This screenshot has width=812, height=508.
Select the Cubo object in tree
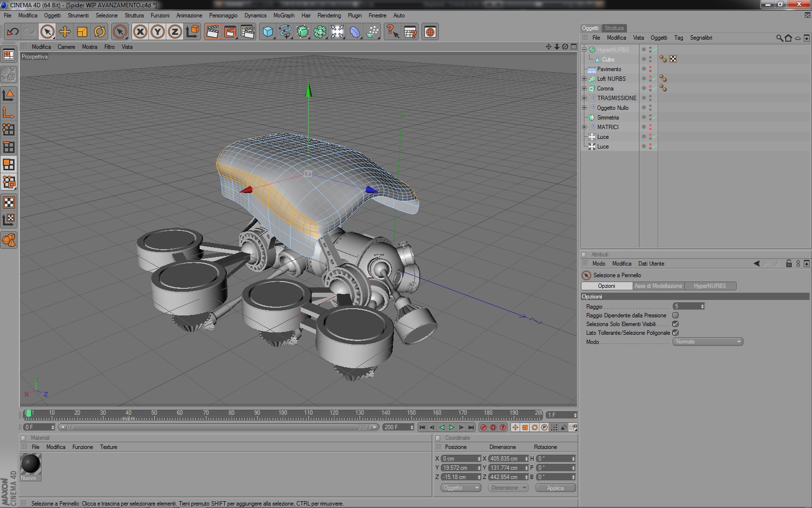pos(608,60)
